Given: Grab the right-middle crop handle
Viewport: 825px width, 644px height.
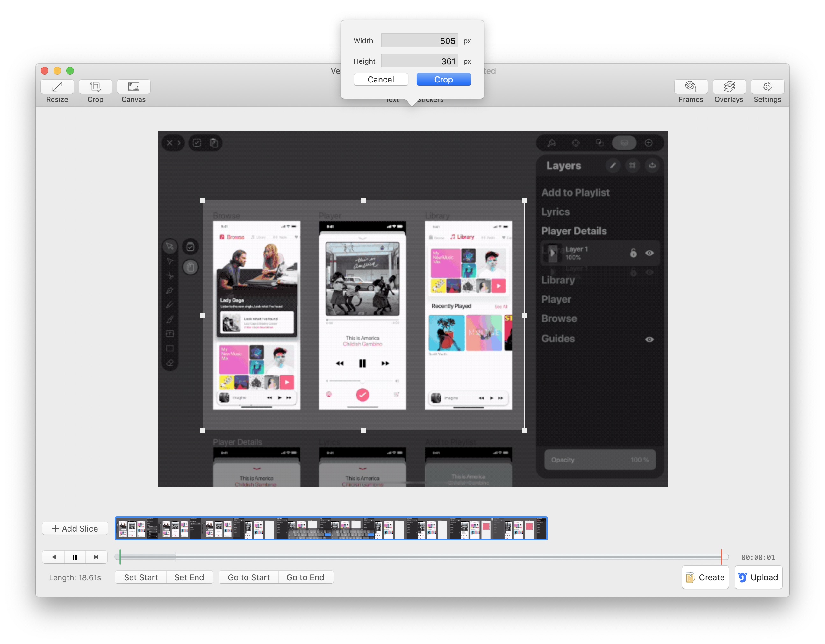Looking at the screenshot, I should (x=524, y=315).
